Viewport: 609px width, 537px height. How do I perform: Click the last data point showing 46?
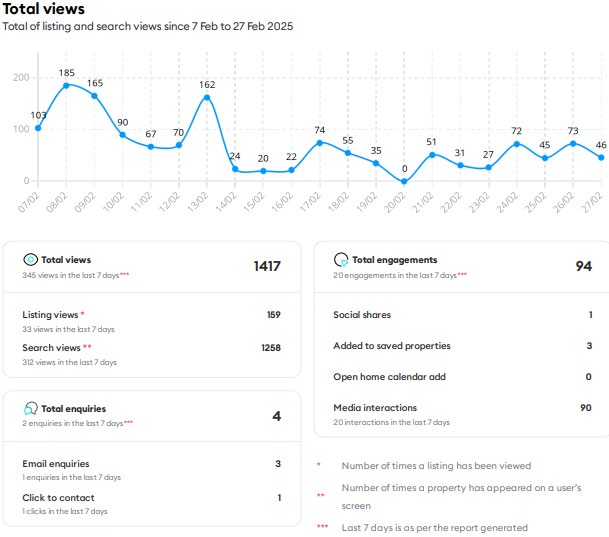(601, 157)
